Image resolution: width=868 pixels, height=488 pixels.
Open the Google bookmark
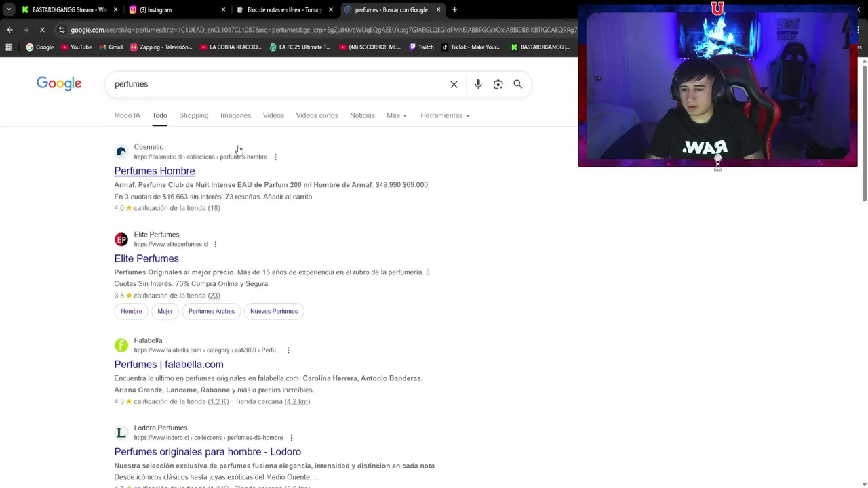[x=40, y=47]
